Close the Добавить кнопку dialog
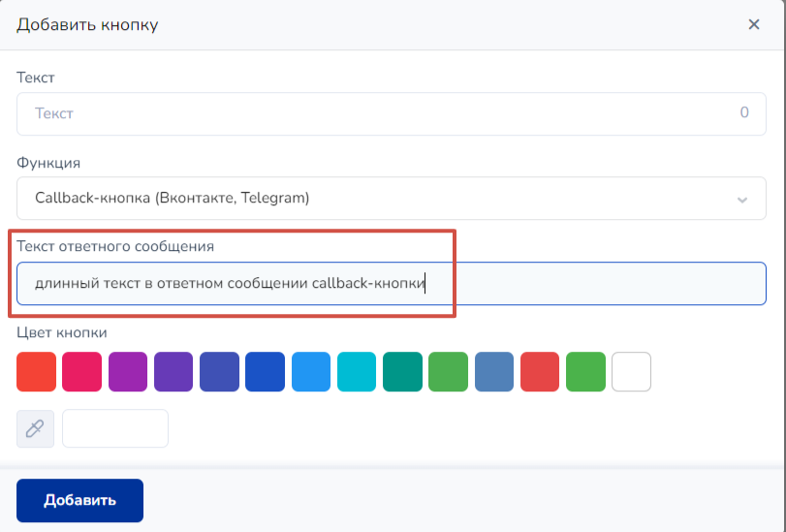Screen dimensions: 786x532 (x=754, y=24)
